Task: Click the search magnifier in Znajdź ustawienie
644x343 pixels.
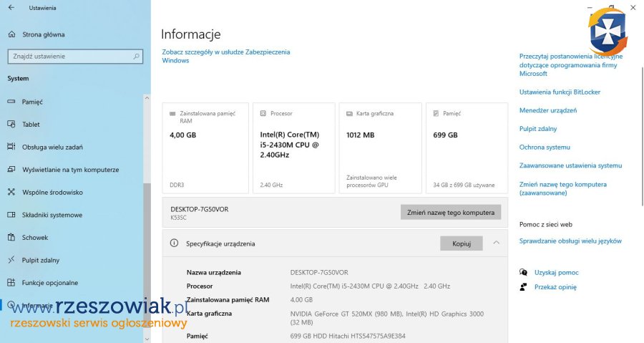Action: (x=137, y=56)
